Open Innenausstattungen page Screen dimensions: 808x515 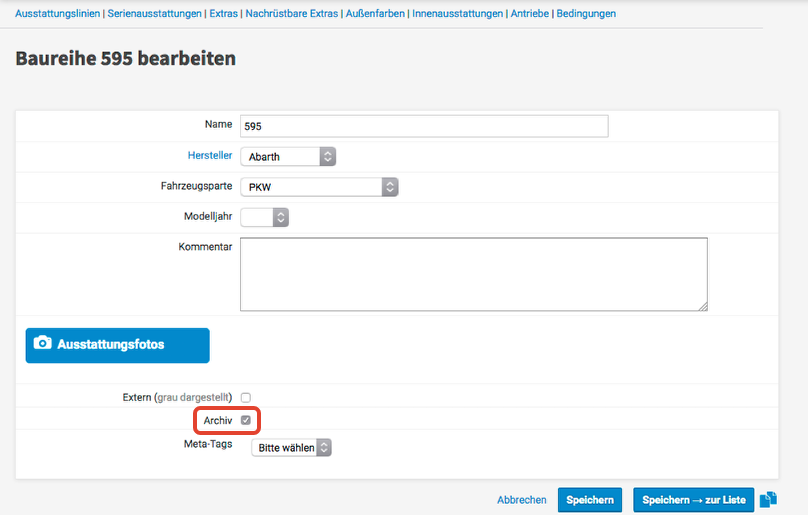(x=457, y=14)
